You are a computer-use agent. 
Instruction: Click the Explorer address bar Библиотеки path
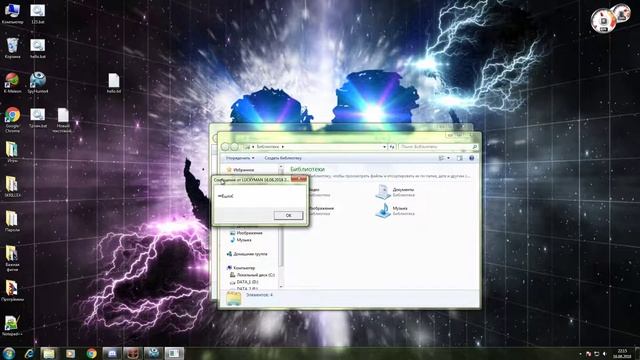coord(268,147)
